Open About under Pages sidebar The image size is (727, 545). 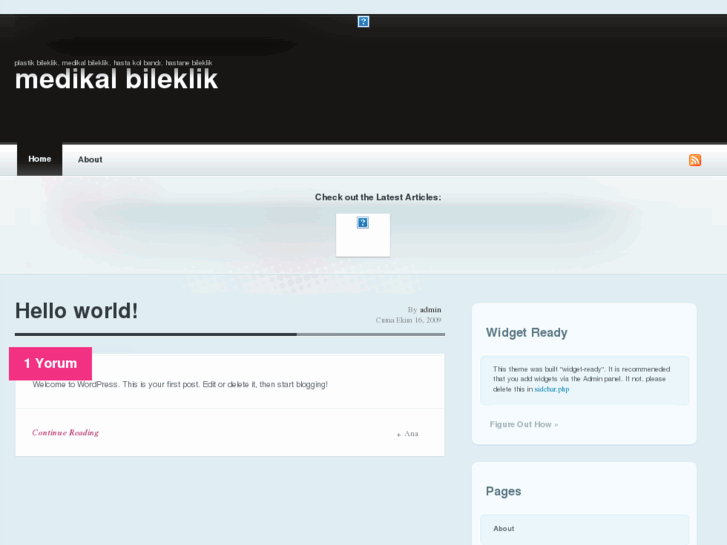(x=504, y=528)
